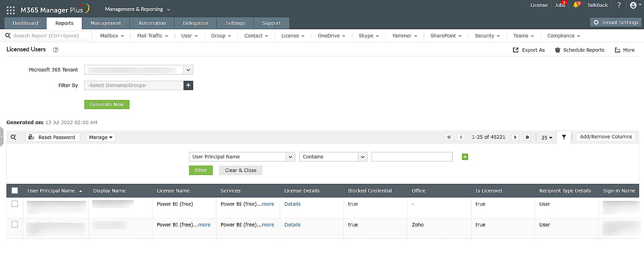The height and width of the screenshot is (254, 644).
Task: Go to next page of results
Action: pyautogui.click(x=515, y=137)
